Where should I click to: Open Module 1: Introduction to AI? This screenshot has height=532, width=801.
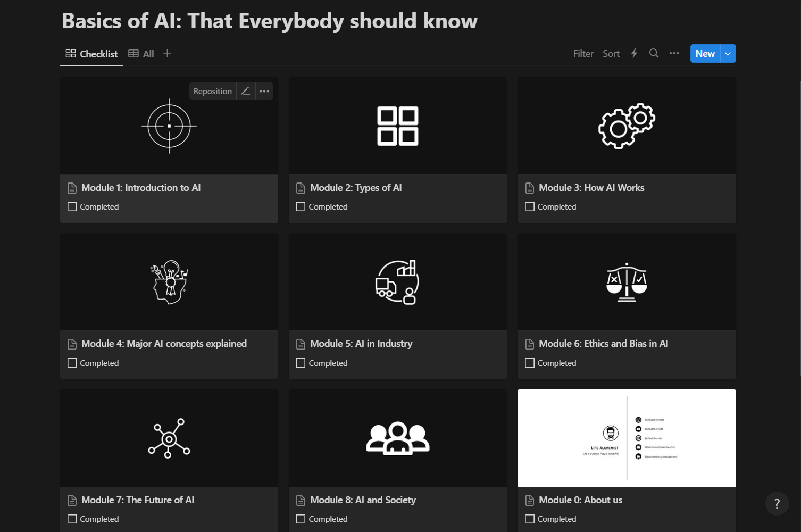pos(141,188)
